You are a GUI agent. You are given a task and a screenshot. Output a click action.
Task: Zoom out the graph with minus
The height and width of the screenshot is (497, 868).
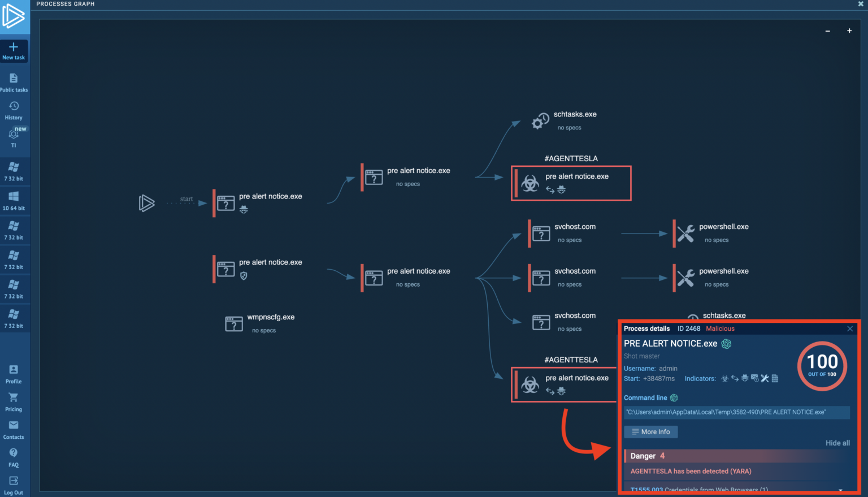(x=827, y=31)
